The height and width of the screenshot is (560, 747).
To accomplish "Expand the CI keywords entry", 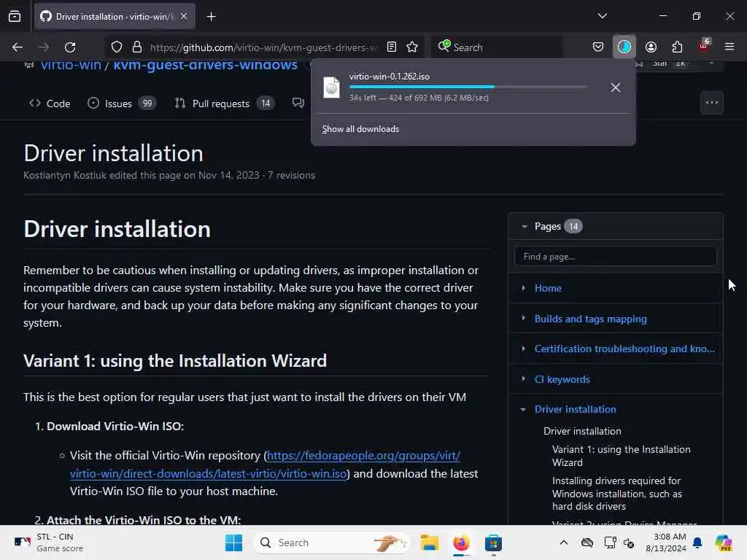I will click(x=524, y=378).
